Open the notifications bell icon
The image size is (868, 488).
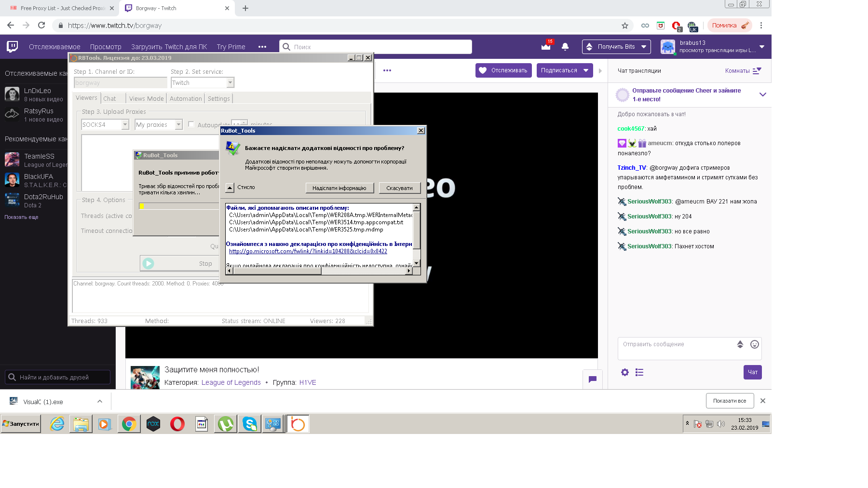(x=565, y=47)
